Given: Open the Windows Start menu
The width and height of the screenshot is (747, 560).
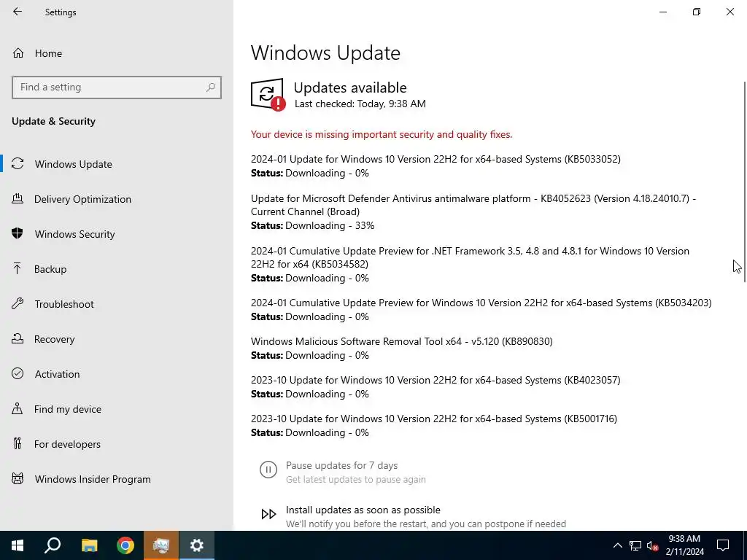Looking at the screenshot, I should (x=18, y=545).
